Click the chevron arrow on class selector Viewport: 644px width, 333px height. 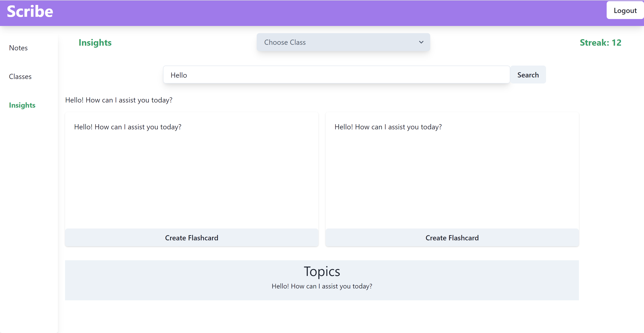click(421, 42)
